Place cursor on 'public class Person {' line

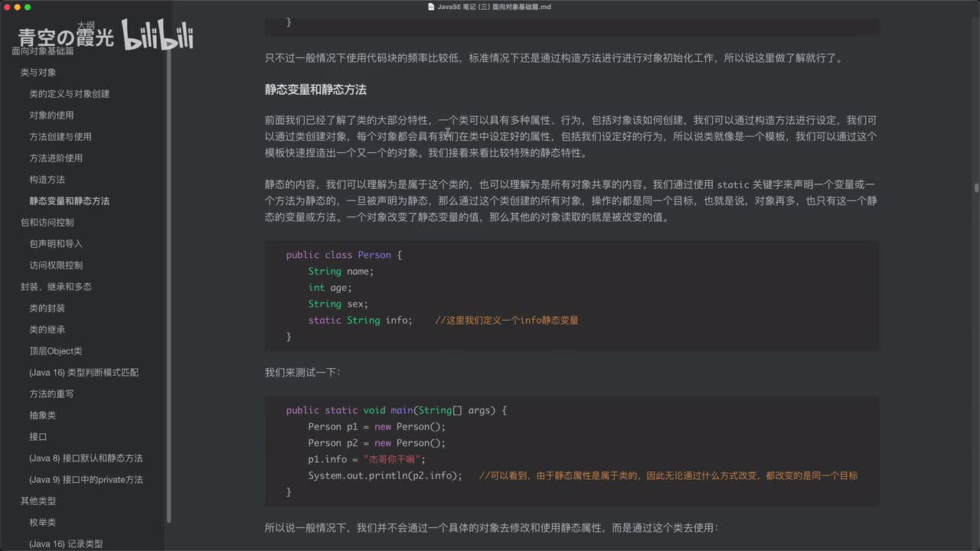click(x=344, y=255)
